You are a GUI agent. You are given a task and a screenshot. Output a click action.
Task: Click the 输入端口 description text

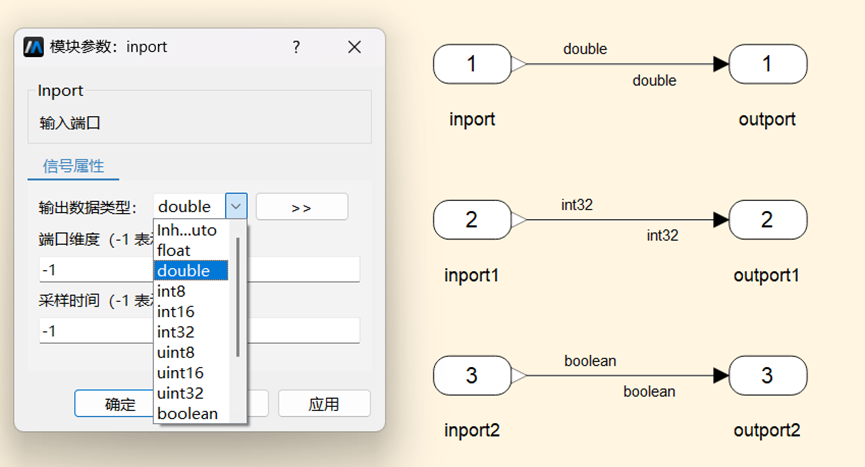point(70,123)
